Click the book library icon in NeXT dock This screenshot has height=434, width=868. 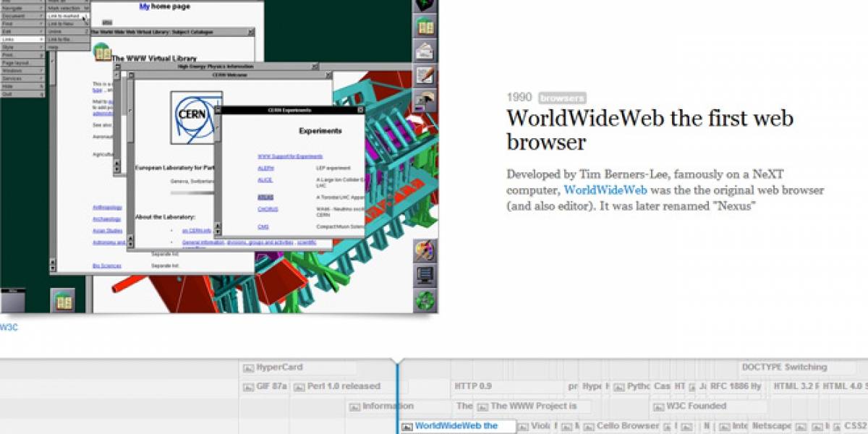[x=425, y=25]
